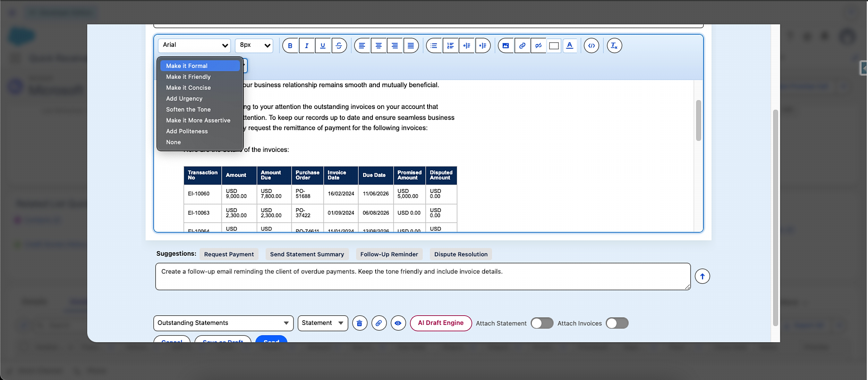Image resolution: width=868 pixels, height=380 pixels.
Task: Switch to source code view
Action: (592, 46)
